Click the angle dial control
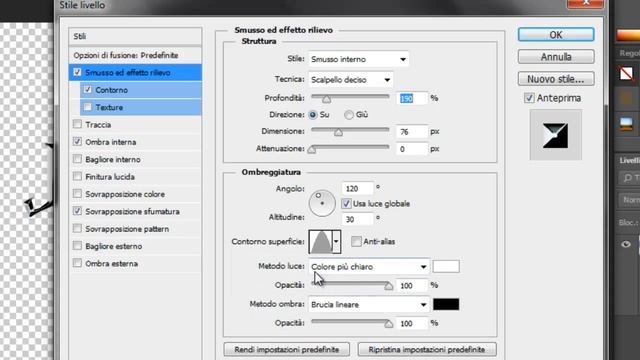Viewport: 640px width, 360px height. [322, 203]
